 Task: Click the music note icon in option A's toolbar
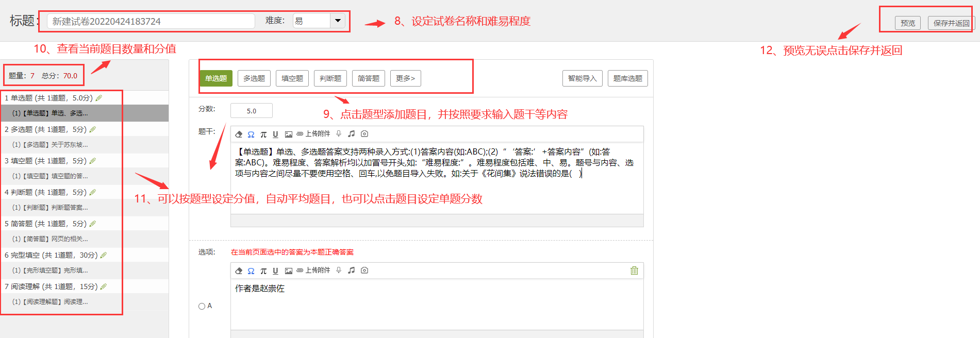coord(352,271)
